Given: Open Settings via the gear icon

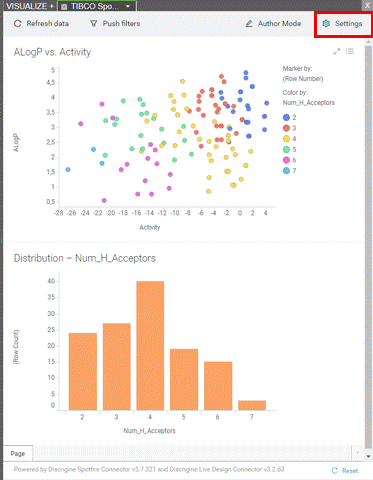Looking at the screenshot, I should tap(326, 23).
